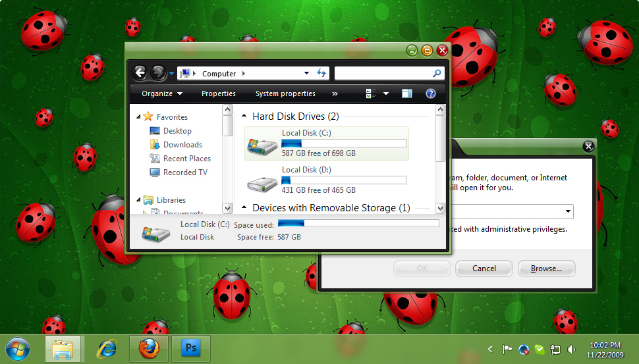Viewport: 639px width, 364px height.
Task: Collapse the Favorites tree section
Action: coord(138,117)
